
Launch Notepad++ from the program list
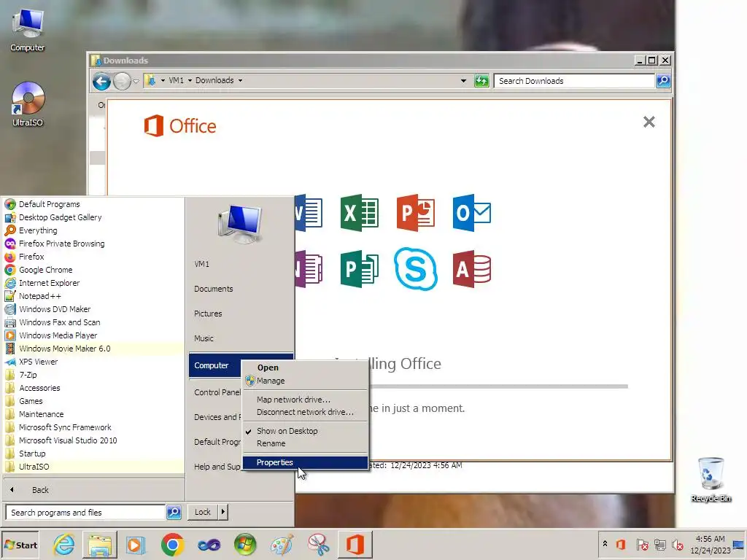39,296
